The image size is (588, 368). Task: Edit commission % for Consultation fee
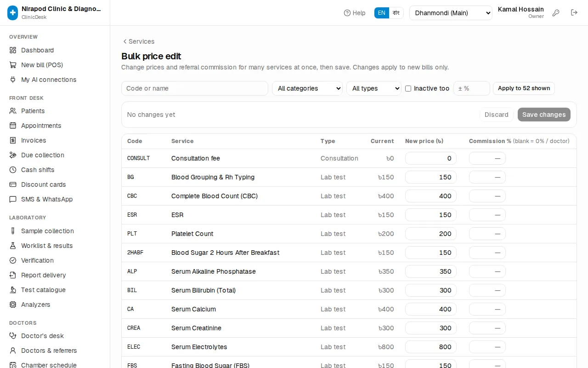click(487, 158)
